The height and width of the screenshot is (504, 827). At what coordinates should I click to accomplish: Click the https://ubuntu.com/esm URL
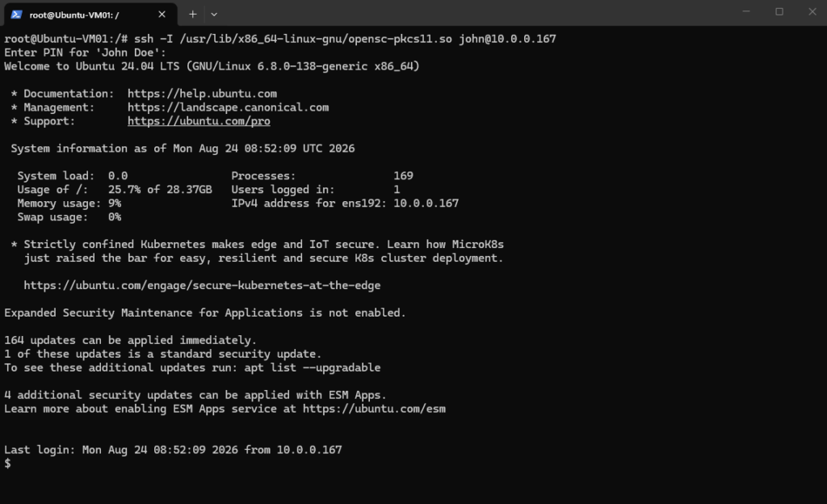(x=374, y=409)
